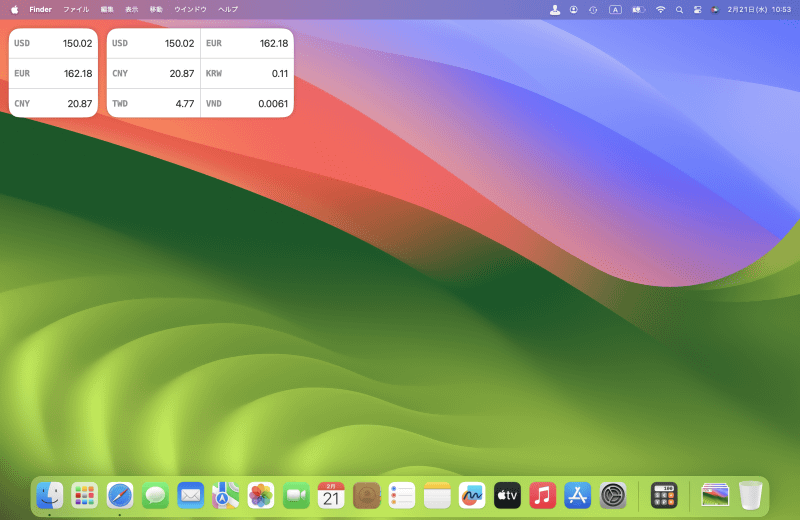The width and height of the screenshot is (800, 520).
Task: Open the pictures stack in the Dock
Action: point(715,495)
